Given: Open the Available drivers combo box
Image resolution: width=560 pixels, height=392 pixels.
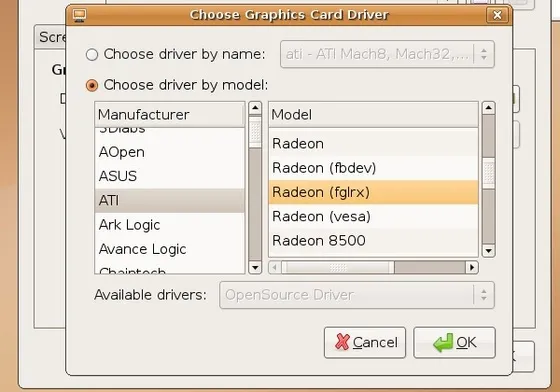Looking at the screenshot, I should click(x=357, y=295).
